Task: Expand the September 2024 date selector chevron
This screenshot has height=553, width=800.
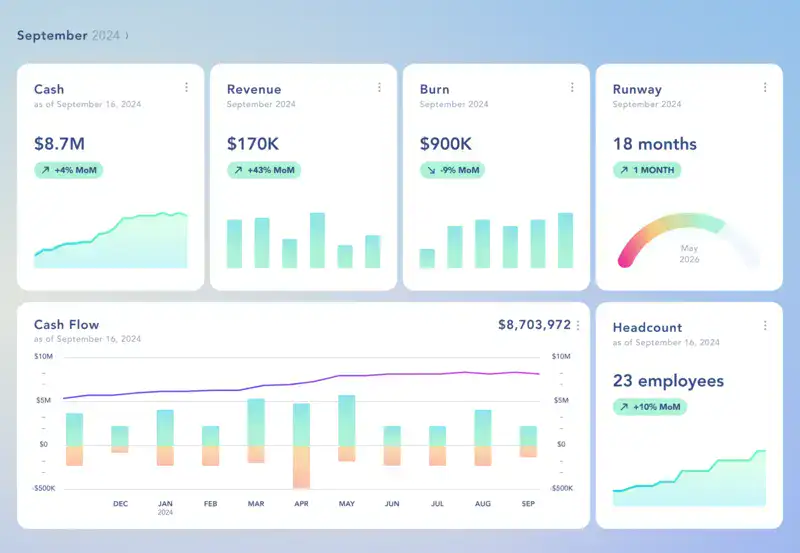Action: pyautogui.click(x=127, y=36)
